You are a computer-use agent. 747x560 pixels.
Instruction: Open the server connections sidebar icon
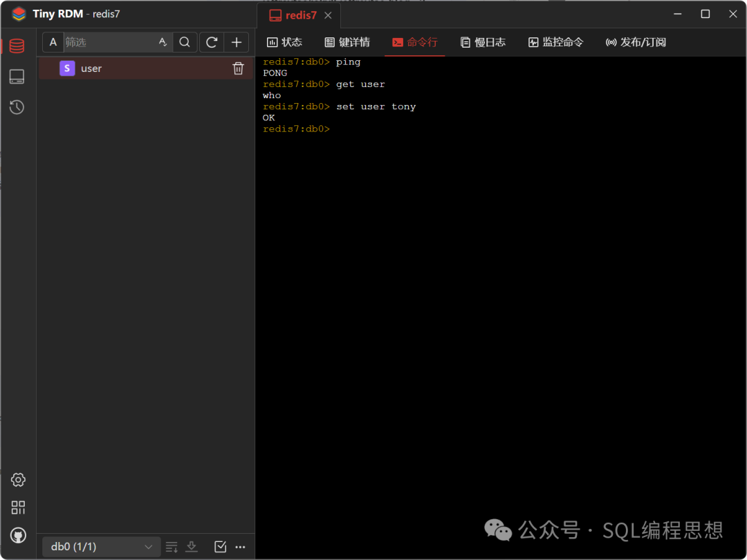(17, 77)
